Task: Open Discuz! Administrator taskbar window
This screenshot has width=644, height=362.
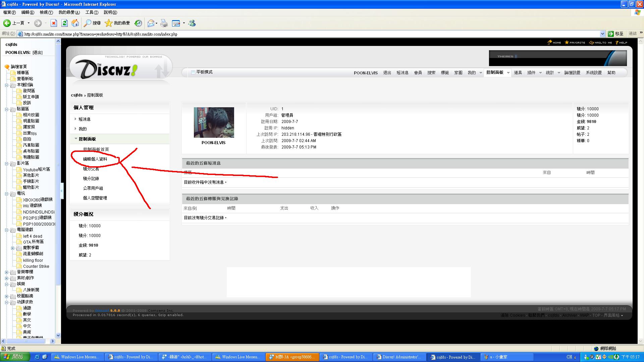Action: coord(399,357)
